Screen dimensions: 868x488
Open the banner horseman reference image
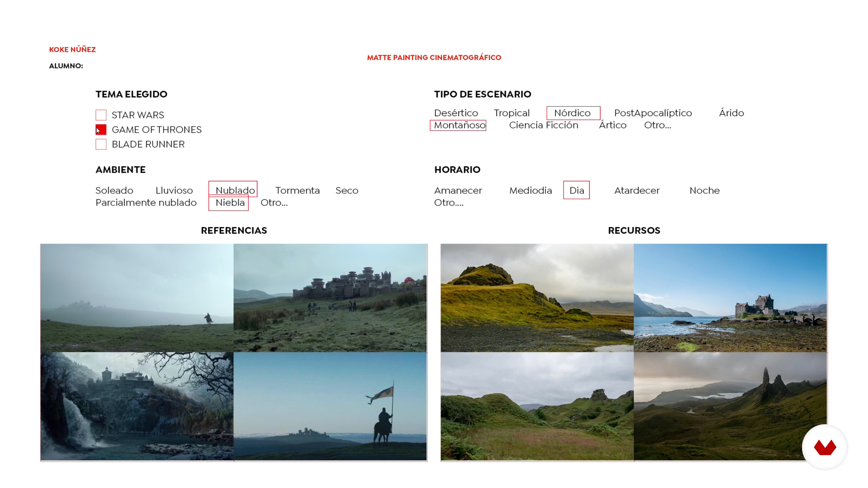coord(330,406)
